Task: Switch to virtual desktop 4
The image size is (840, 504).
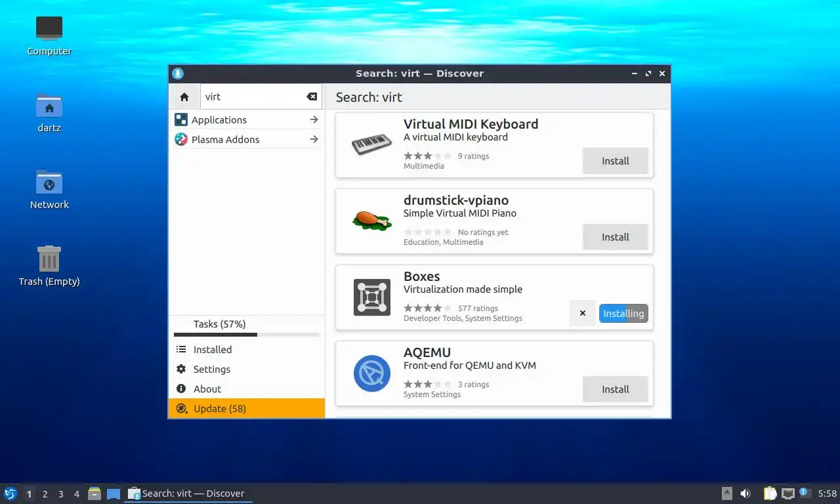Action: (76, 494)
